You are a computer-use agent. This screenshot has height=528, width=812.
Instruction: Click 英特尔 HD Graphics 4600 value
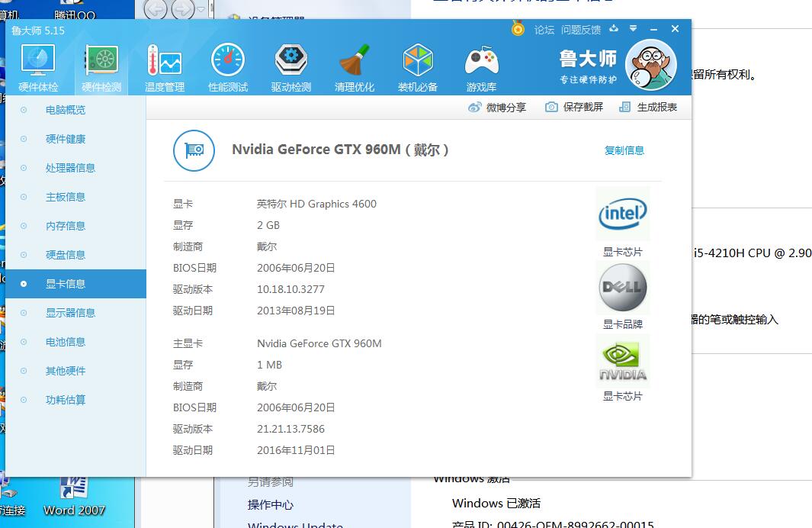[316, 204]
